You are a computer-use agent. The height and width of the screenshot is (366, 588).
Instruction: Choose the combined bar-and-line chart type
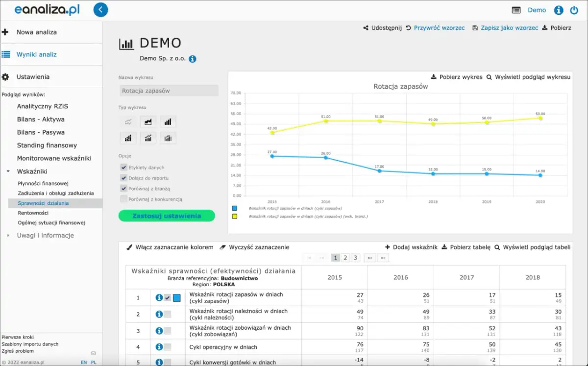pos(147,138)
